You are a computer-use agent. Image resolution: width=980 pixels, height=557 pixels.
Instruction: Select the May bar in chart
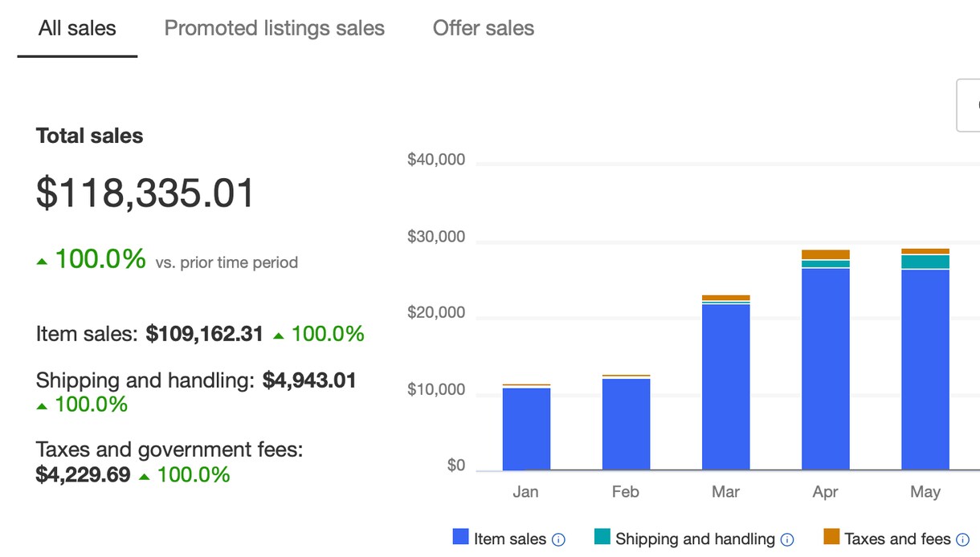pos(925,360)
